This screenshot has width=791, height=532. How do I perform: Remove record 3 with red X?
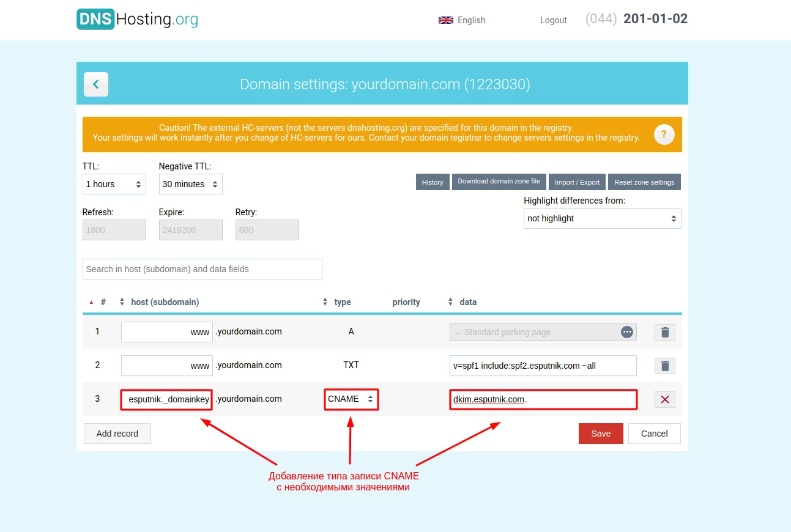coord(665,399)
